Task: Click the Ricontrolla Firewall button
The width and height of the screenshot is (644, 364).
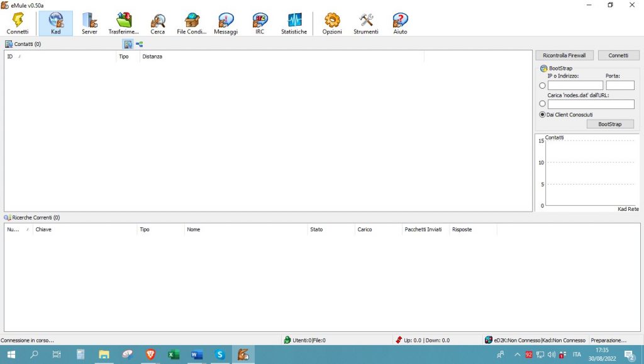Action: point(563,55)
